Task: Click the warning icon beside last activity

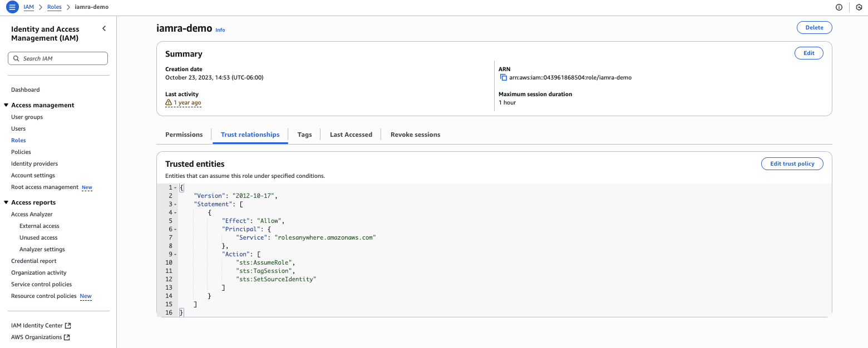Action: tap(168, 102)
